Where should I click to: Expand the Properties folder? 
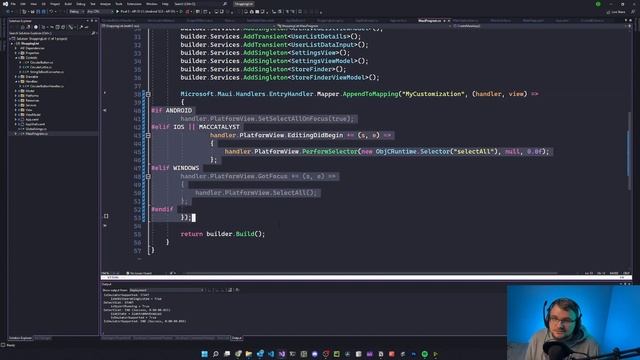click(x=16, y=53)
